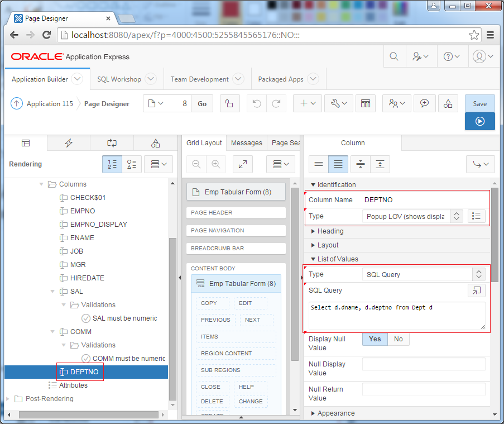Open the SQL Query code editor icon
Viewport: 504px width, 424px height.
[x=476, y=290]
